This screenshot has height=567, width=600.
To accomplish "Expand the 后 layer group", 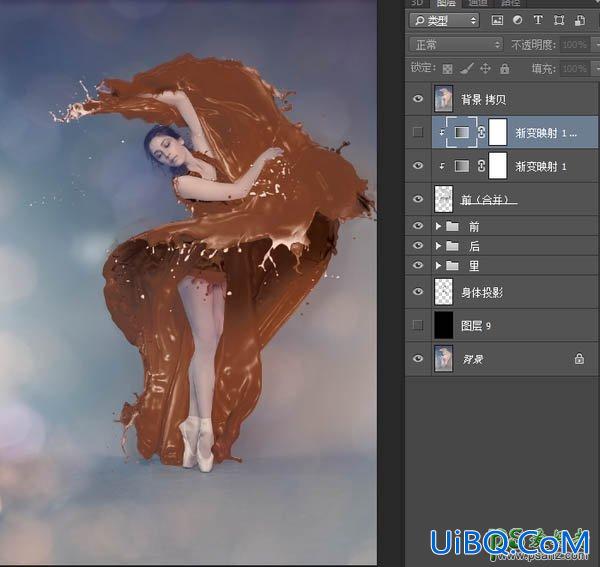I will (x=439, y=246).
